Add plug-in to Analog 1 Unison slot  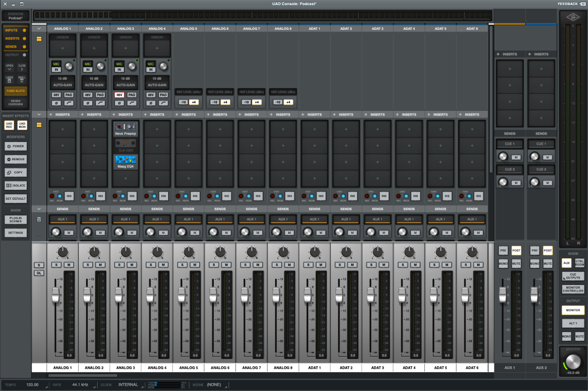(x=63, y=48)
